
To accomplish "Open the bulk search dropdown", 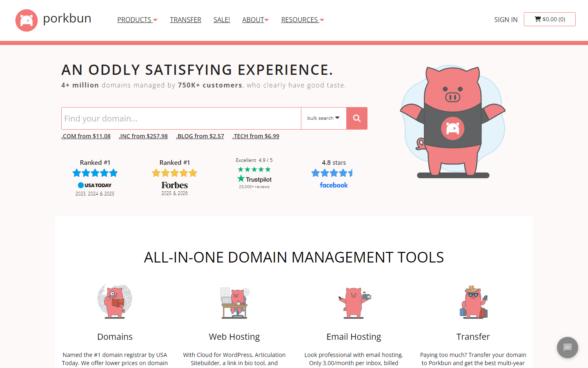I will [x=323, y=118].
